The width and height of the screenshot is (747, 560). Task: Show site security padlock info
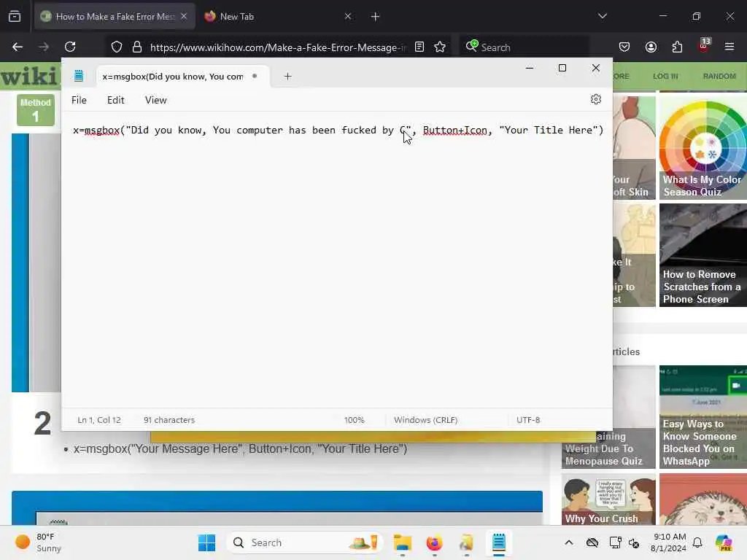tap(137, 47)
